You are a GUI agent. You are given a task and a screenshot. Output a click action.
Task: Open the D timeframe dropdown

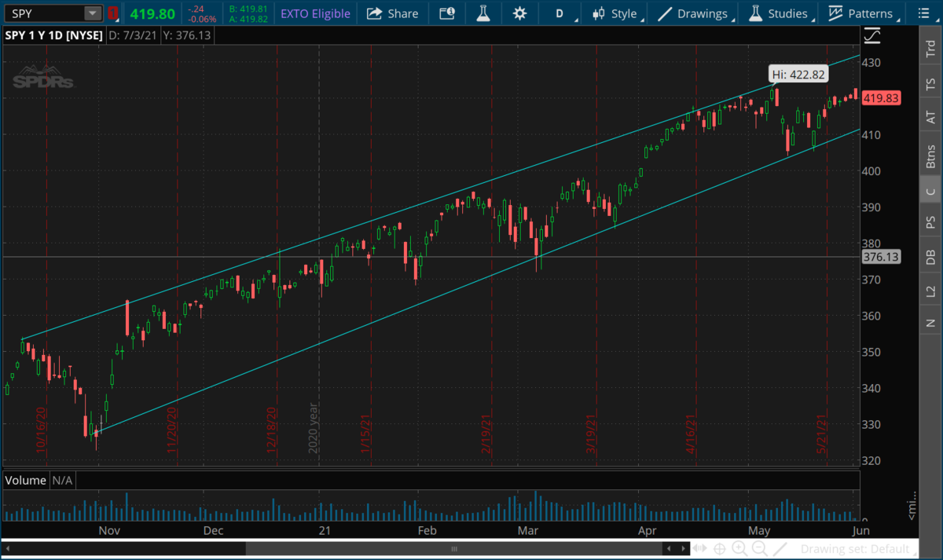(x=561, y=13)
